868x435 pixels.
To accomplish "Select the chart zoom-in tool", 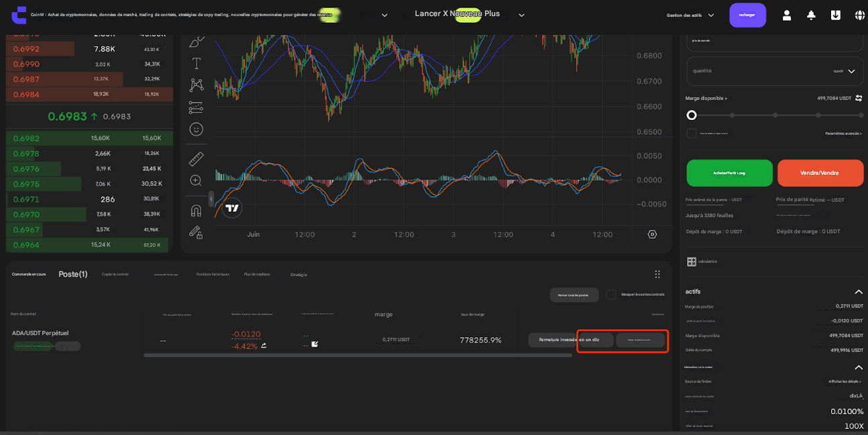I will tap(196, 180).
